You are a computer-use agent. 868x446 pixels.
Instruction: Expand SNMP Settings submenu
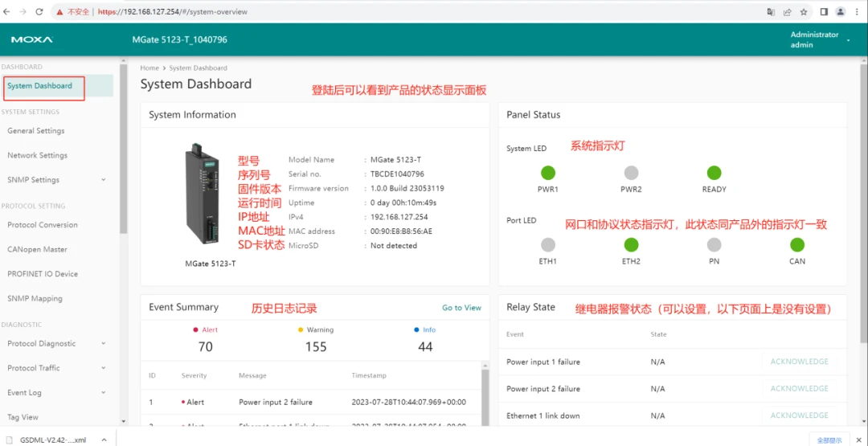(104, 180)
